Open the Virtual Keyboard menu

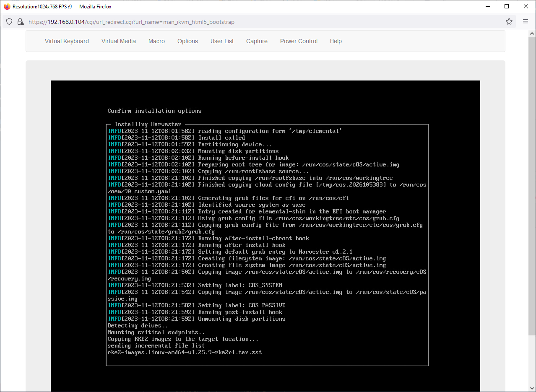tap(67, 41)
